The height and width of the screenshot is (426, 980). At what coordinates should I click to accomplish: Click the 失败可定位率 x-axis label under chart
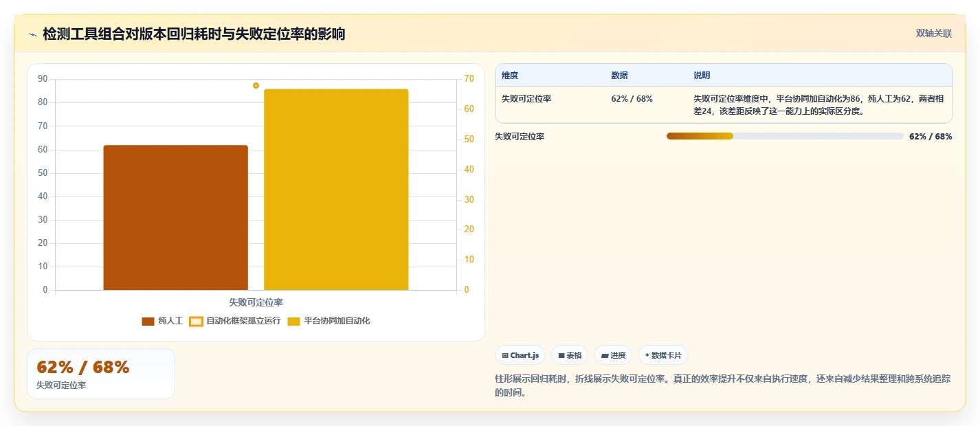pyautogui.click(x=256, y=302)
